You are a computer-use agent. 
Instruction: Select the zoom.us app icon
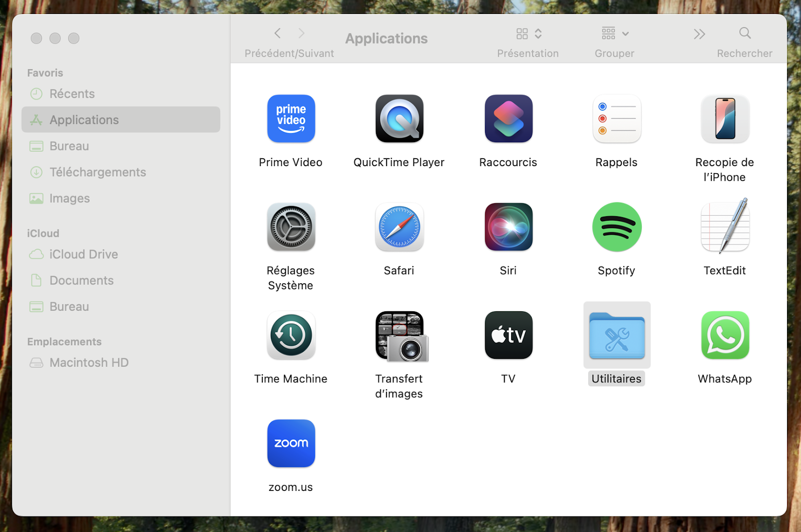click(x=291, y=443)
